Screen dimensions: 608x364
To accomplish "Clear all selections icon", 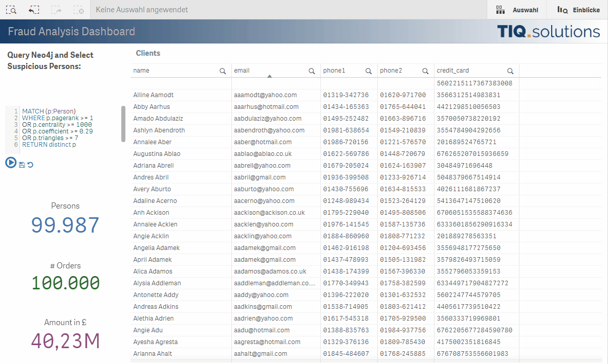I will click(x=79, y=10).
